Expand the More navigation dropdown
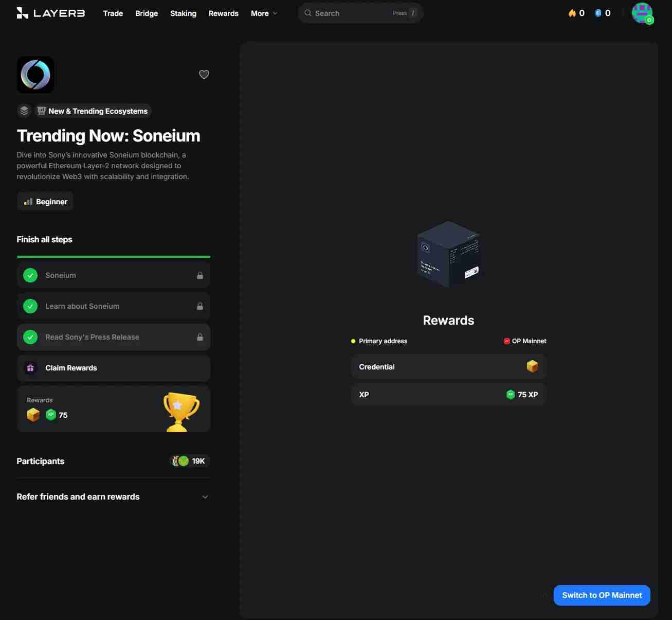672x620 pixels. tap(264, 13)
